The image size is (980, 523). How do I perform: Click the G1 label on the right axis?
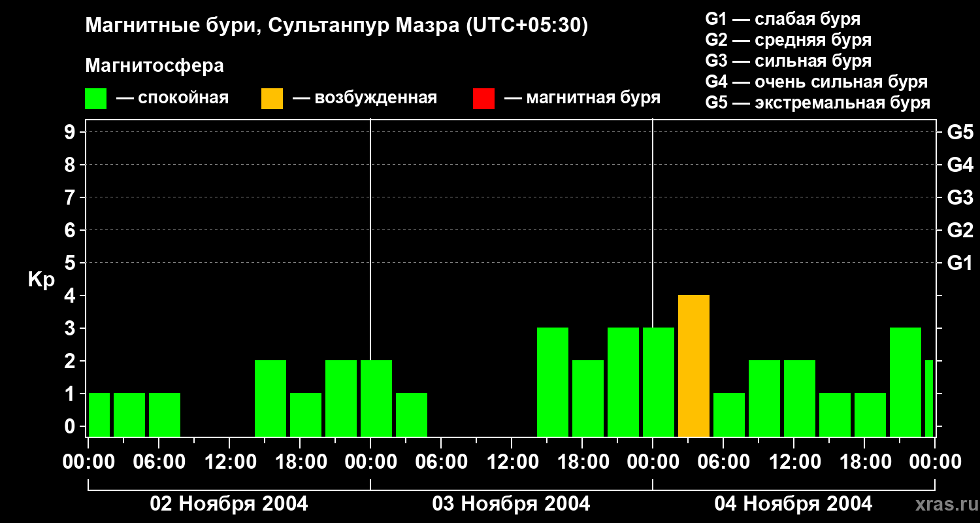(x=960, y=263)
